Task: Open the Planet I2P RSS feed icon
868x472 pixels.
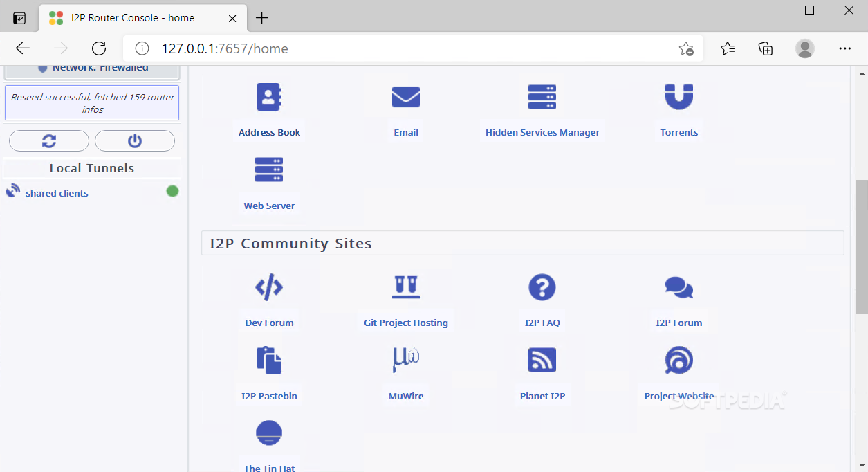Action: [542, 361]
